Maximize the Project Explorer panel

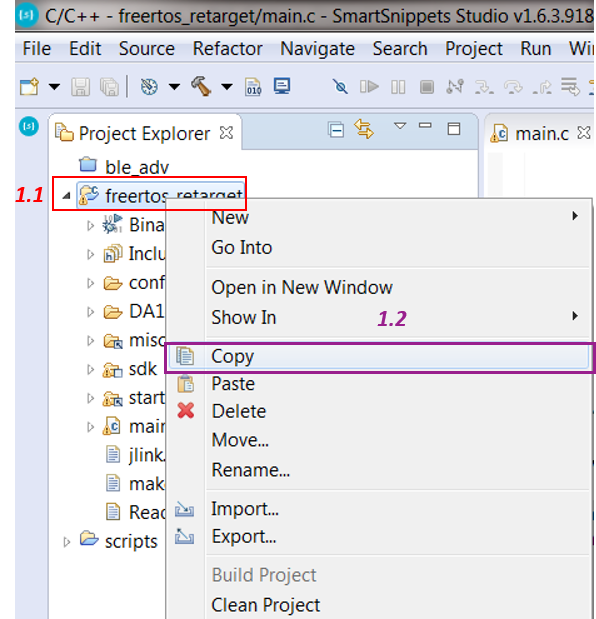point(454,129)
